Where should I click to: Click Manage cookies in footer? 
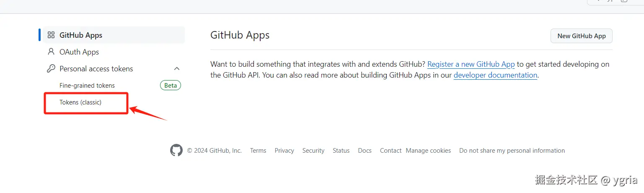click(x=428, y=151)
